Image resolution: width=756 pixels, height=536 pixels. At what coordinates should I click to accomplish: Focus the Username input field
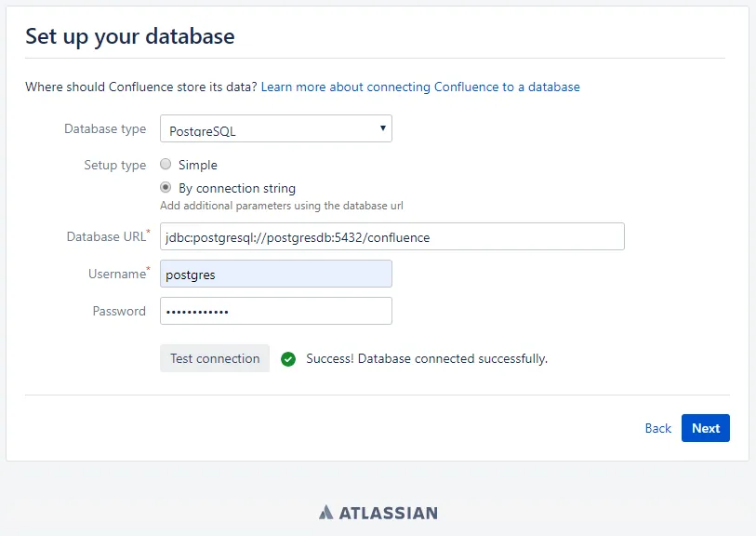point(276,274)
